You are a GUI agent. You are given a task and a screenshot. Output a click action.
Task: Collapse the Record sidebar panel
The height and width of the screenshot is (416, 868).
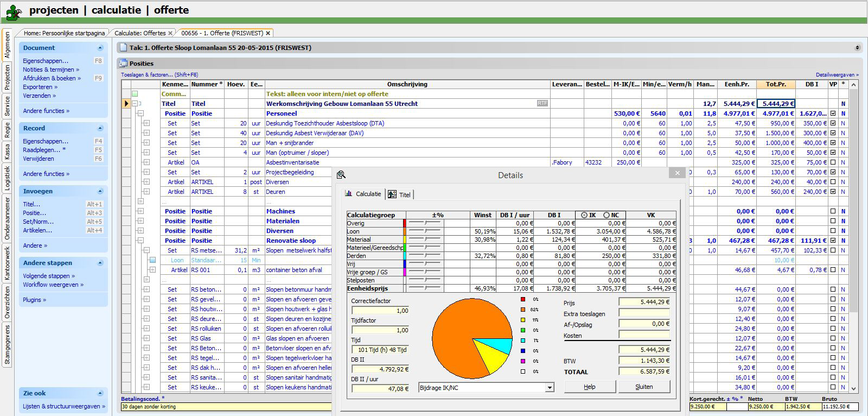point(100,128)
